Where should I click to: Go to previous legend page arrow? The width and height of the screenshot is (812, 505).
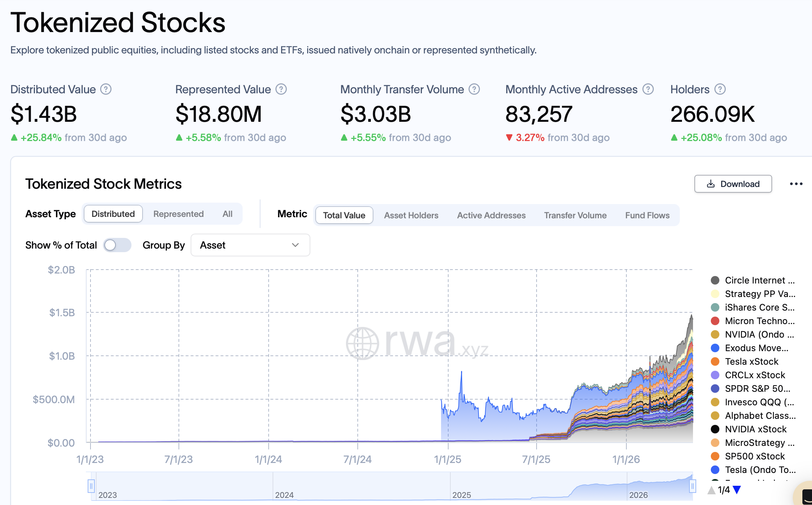point(712,490)
